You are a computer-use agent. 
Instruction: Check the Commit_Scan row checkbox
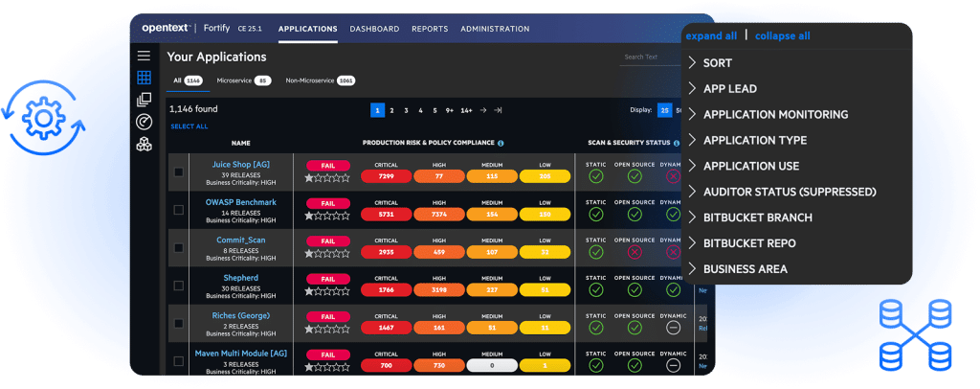click(x=179, y=247)
